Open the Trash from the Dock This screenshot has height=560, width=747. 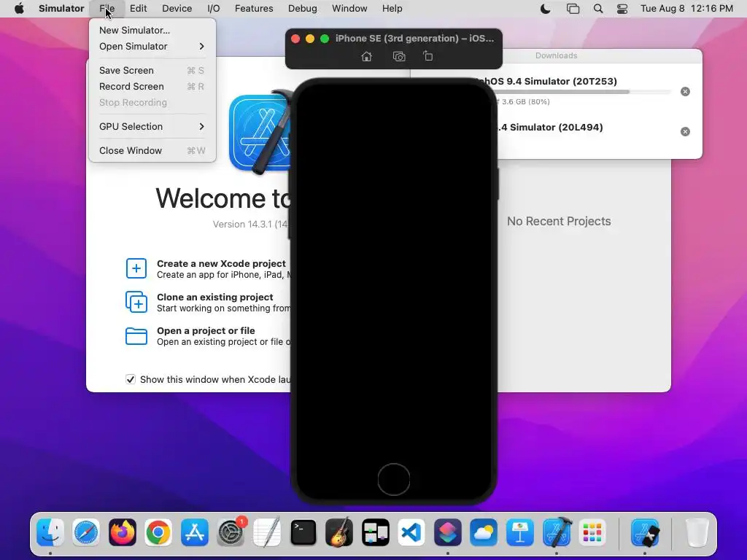[697, 532]
